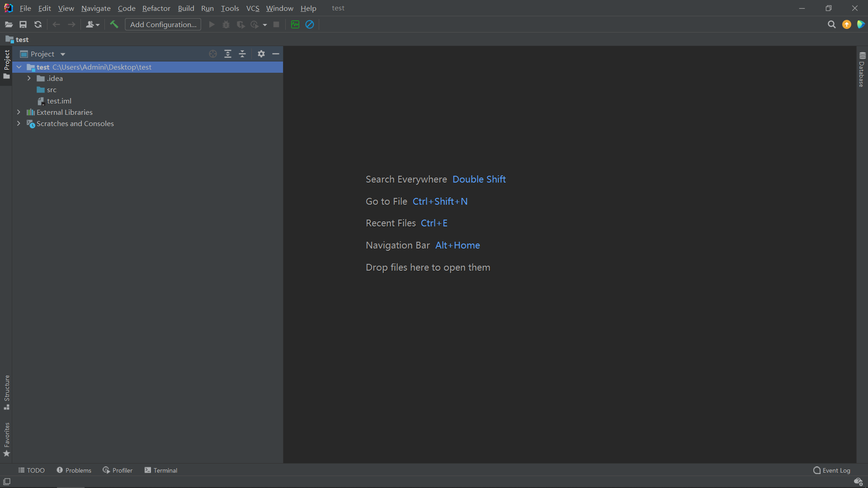Expand External Libraries node
Image resolution: width=868 pixels, height=488 pixels.
[x=19, y=112]
